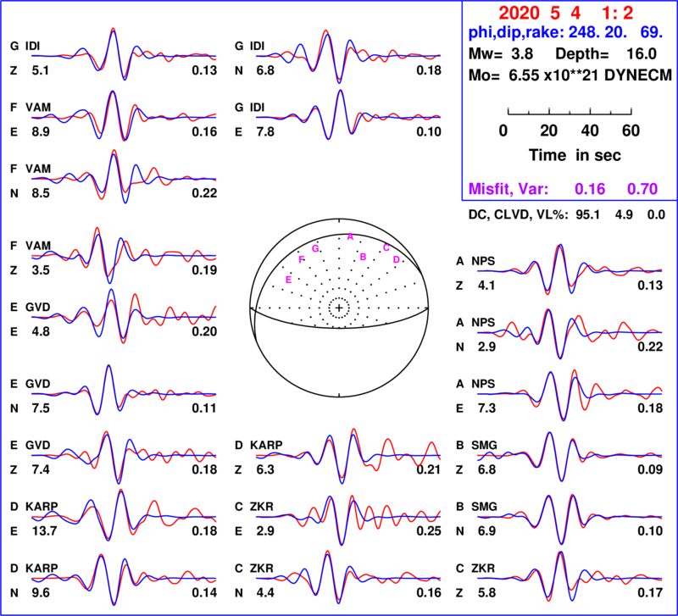Click the "0" tick label on time scale
This screenshot has height=616, width=678.
pos(503,130)
